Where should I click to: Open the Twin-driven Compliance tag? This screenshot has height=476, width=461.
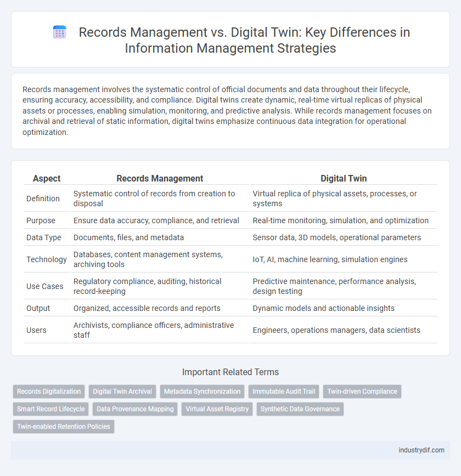click(x=362, y=392)
